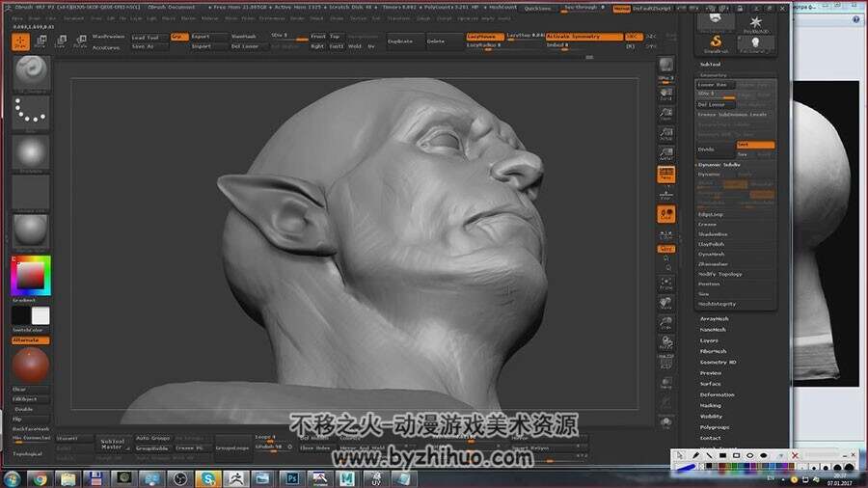Toggle Smt option beside Divide
868x488 pixels.
click(x=755, y=145)
